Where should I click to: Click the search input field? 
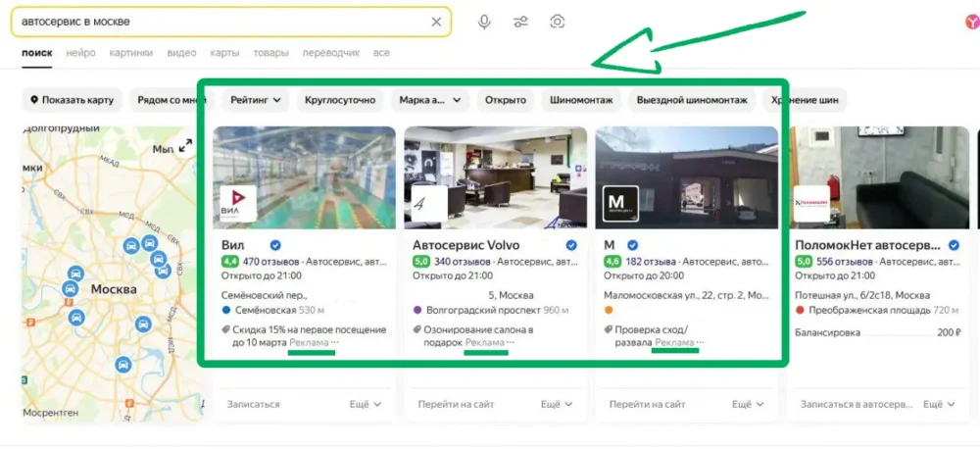point(230,22)
